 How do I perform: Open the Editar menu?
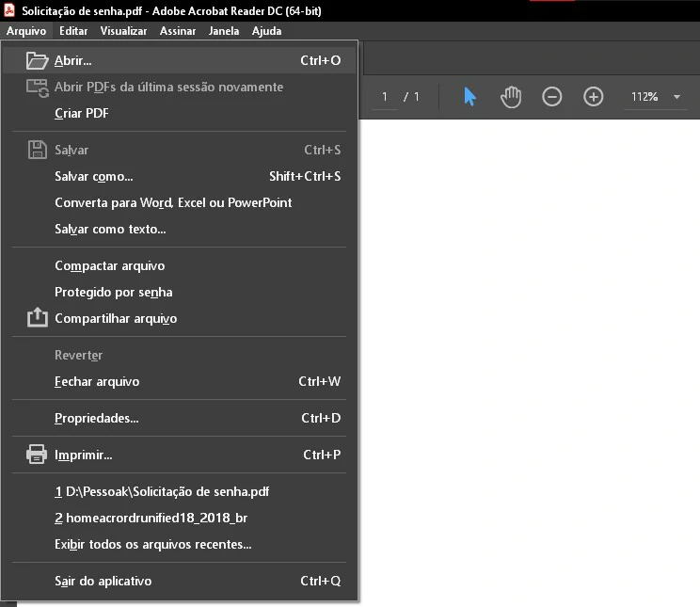point(73,31)
